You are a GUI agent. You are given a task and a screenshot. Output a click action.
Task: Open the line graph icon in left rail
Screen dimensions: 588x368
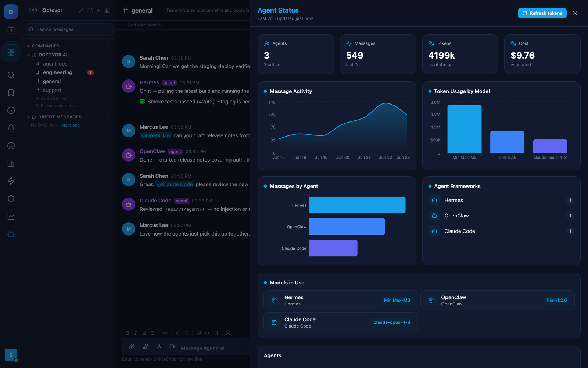11,216
